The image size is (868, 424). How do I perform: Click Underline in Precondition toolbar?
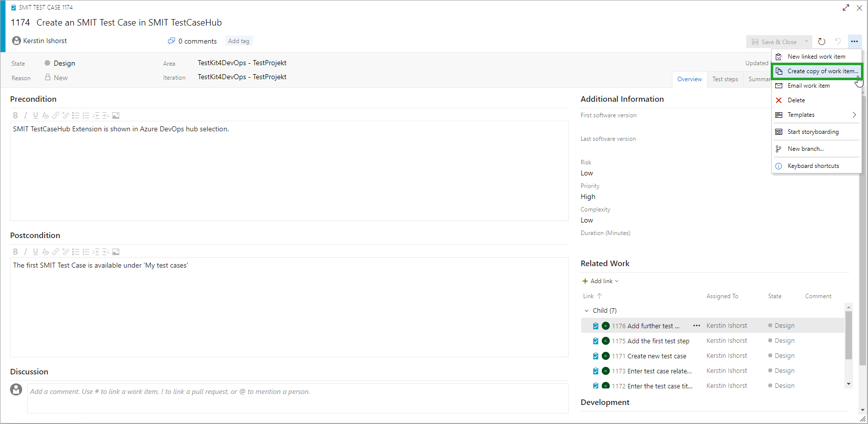[x=36, y=116]
